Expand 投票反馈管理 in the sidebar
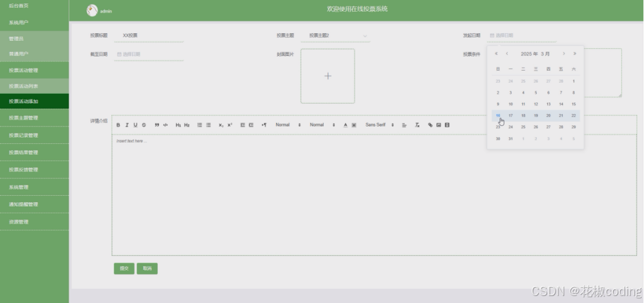The image size is (644, 303). click(x=34, y=170)
